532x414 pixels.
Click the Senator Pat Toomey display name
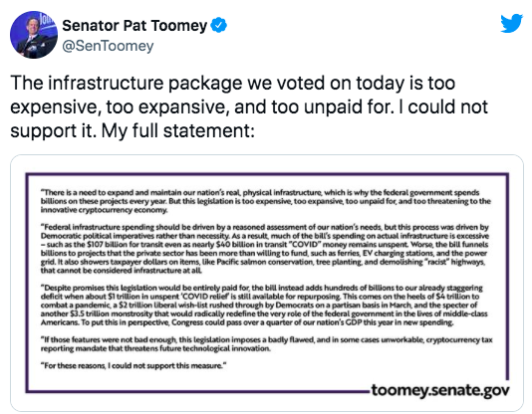click(134, 26)
